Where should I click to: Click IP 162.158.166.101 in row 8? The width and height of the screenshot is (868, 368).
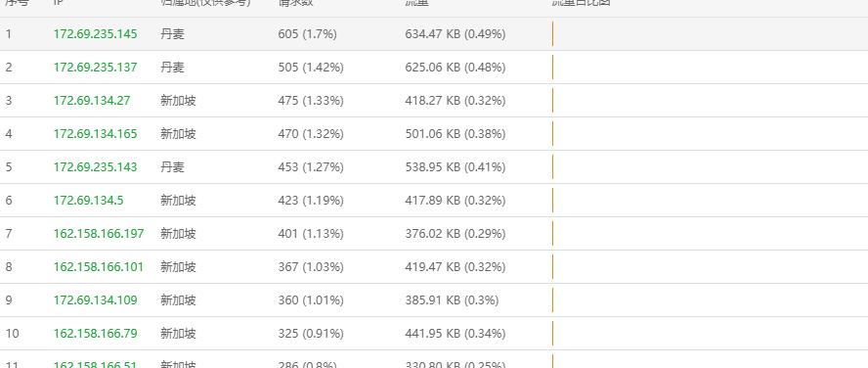[x=99, y=266]
